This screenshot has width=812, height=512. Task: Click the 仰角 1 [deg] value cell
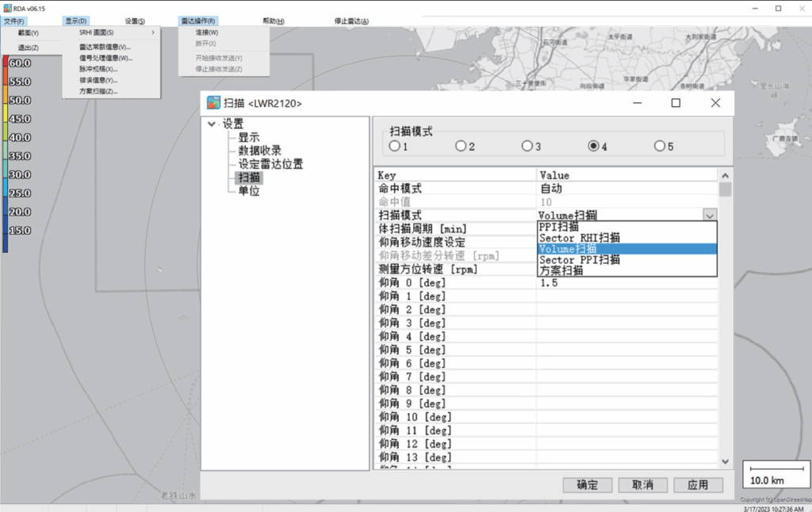pyautogui.click(x=627, y=296)
